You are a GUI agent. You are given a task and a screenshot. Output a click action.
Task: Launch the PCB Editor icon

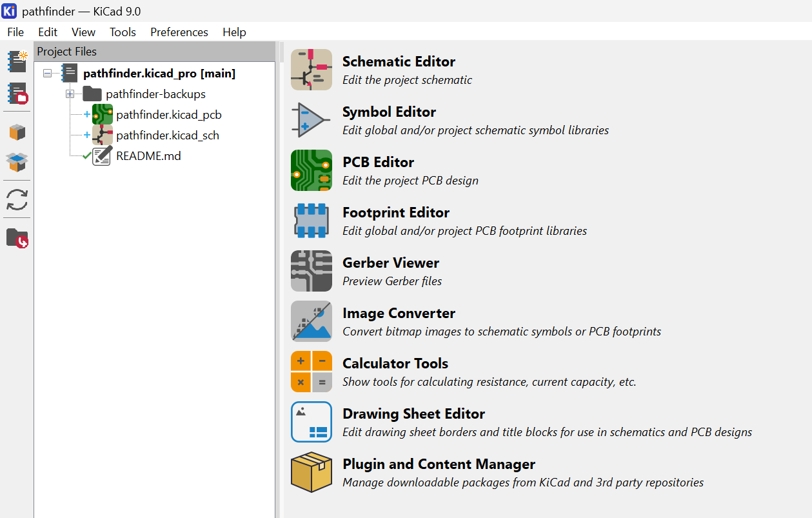pyautogui.click(x=312, y=170)
